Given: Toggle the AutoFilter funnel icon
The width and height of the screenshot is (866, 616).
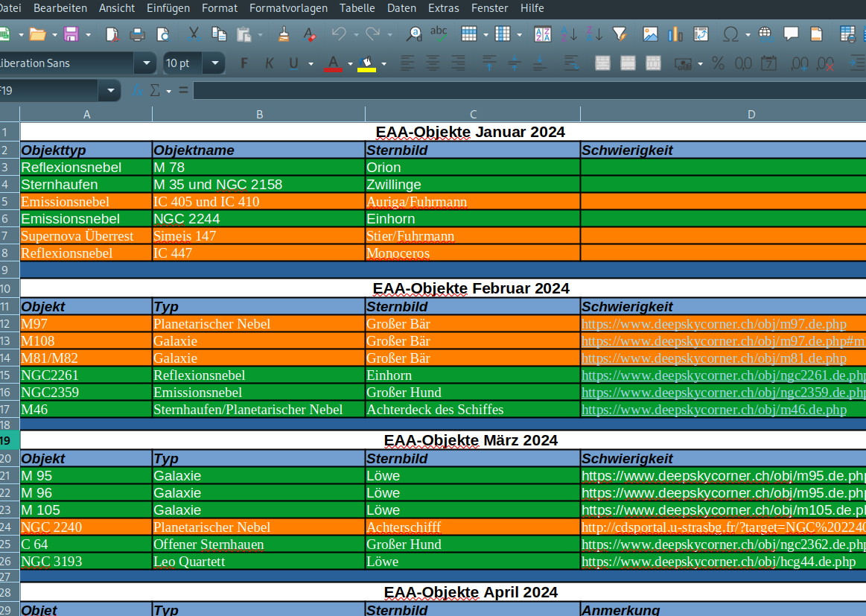Looking at the screenshot, I should [620, 35].
